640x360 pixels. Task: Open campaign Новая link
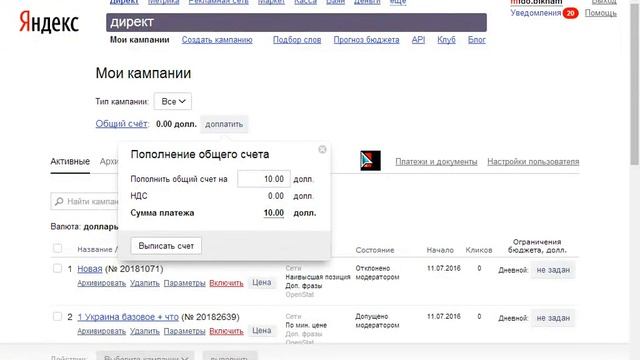tap(90, 269)
